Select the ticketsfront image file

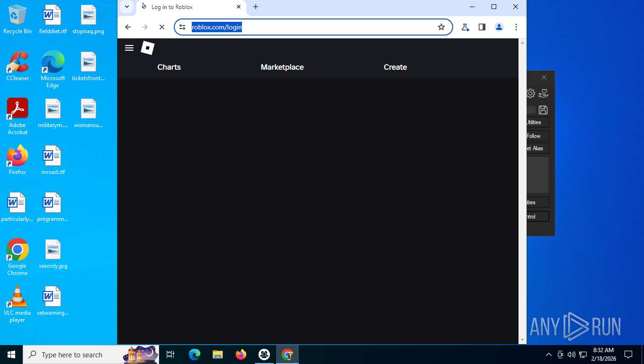(x=88, y=66)
